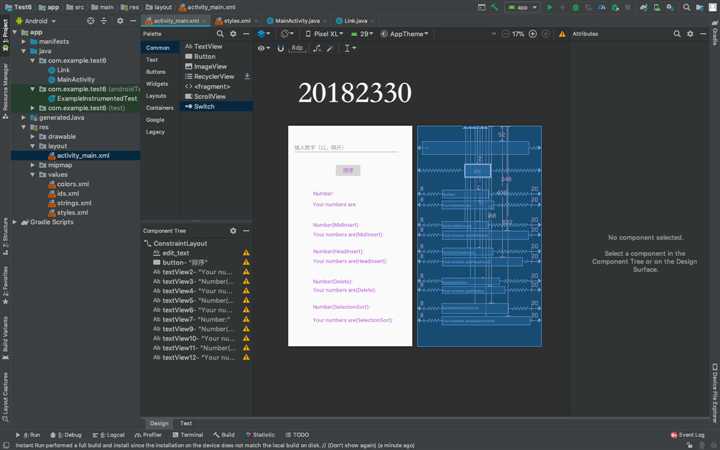This screenshot has width=720, height=450.
Task: Minimize the Component Tree panel
Action: point(246,231)
